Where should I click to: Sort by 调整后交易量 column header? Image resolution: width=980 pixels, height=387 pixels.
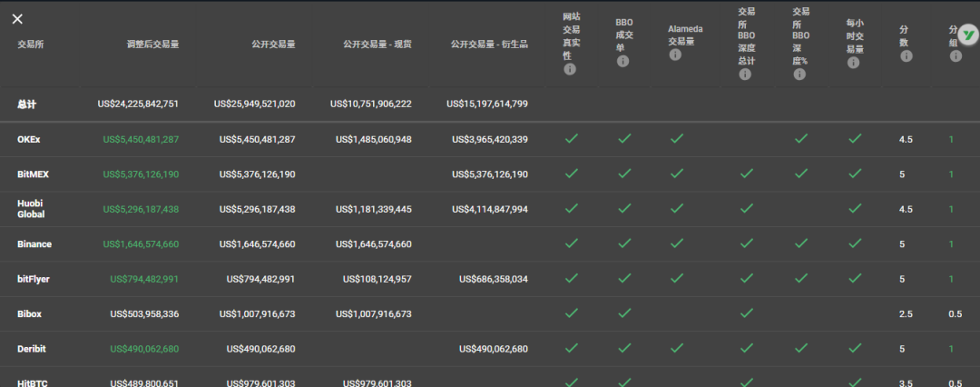pyautogui.click(x=152, y=44)
